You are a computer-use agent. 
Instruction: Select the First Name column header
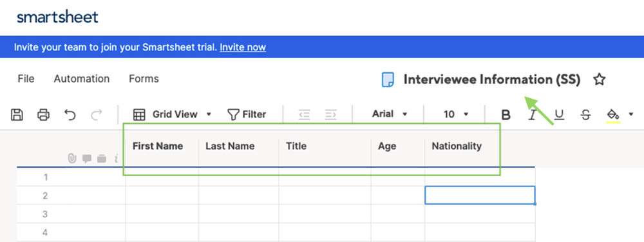162,146
